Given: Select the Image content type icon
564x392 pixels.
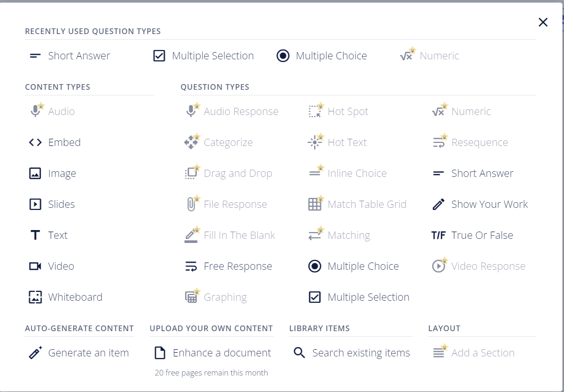Looking at the screenshot, I should (x=35, y=173).
